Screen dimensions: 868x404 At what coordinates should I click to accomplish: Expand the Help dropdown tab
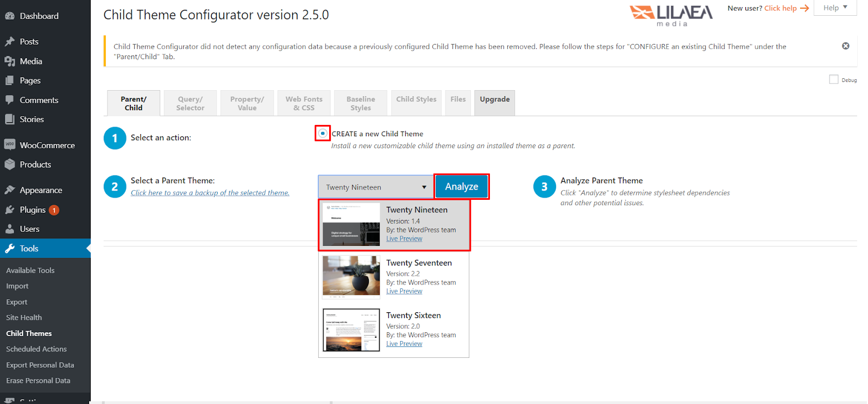click(x=835, y=8)
